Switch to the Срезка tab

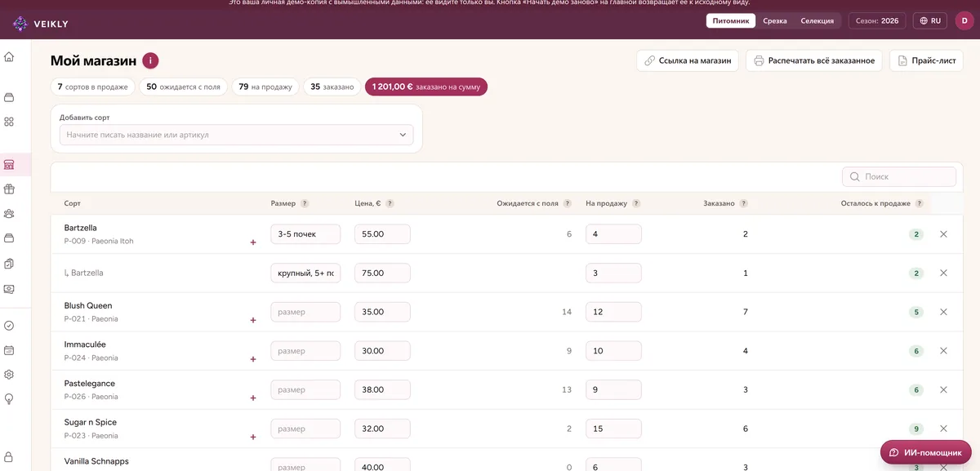775,20
